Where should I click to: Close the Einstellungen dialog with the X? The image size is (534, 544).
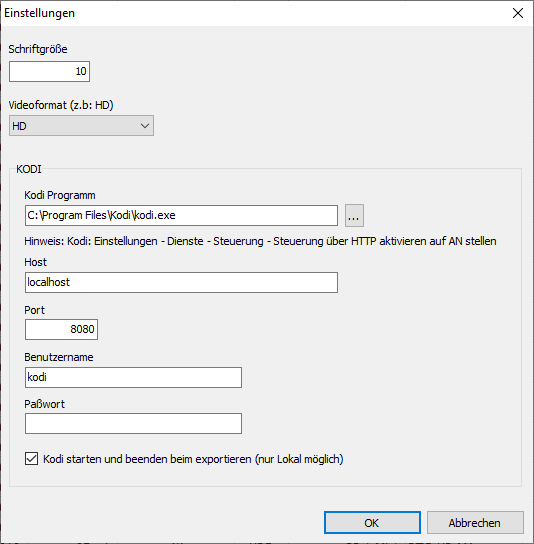[x=518, y=13]
